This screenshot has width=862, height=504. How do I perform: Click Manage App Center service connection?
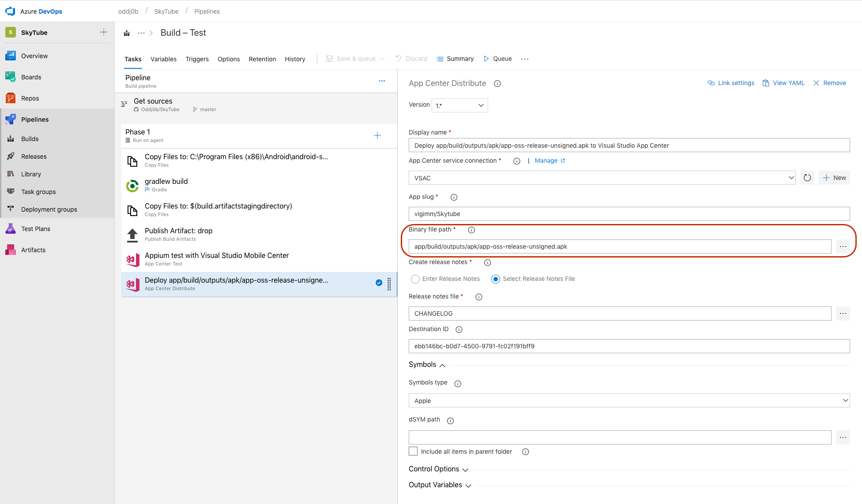point(545,160)
